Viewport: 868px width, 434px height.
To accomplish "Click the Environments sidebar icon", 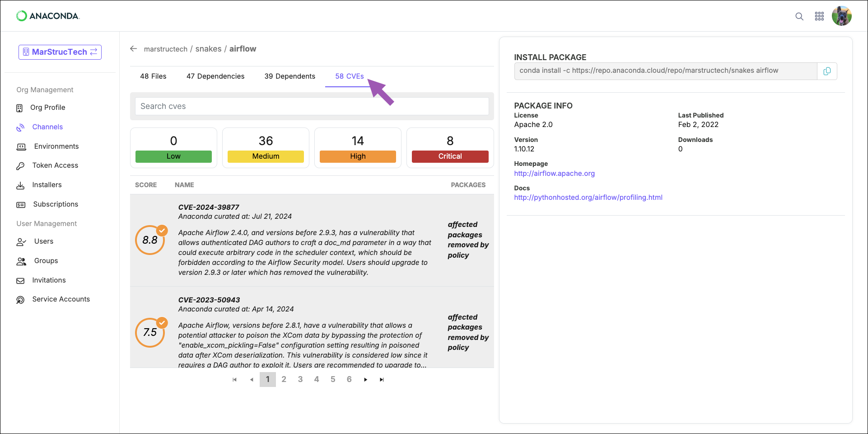I will coord(21,147).
